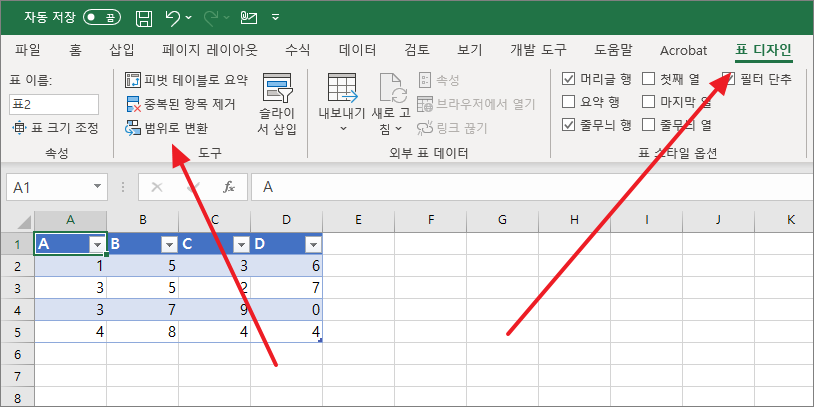Enable the Total Row (요약 행) checkbox
The width and height of the screenshot is (814, 407).
[x=569, y=102]
